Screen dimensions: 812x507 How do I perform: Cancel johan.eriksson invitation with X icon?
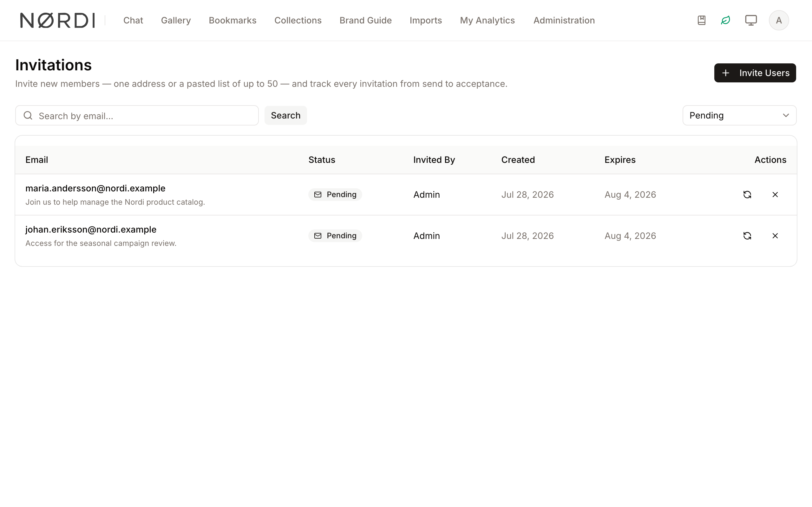(x=775, y=236)
